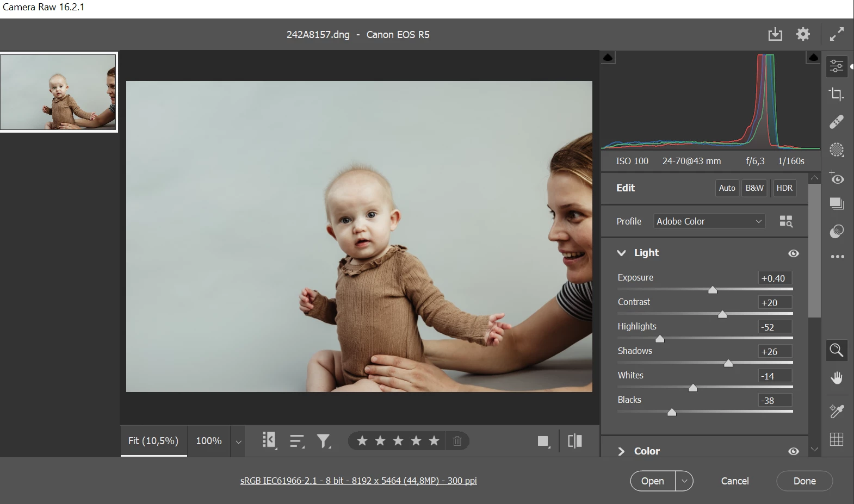
Task: Select the Zoom tool
Action: [836, 350]
